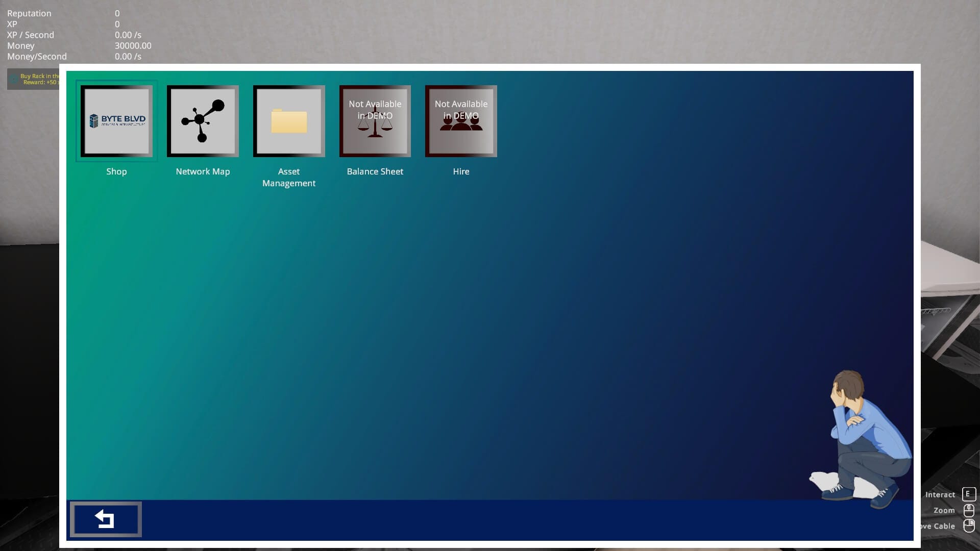Viewport: 980px width, 551px height.
Task: Click the Interact E key icon
Action: click(968, 494)
